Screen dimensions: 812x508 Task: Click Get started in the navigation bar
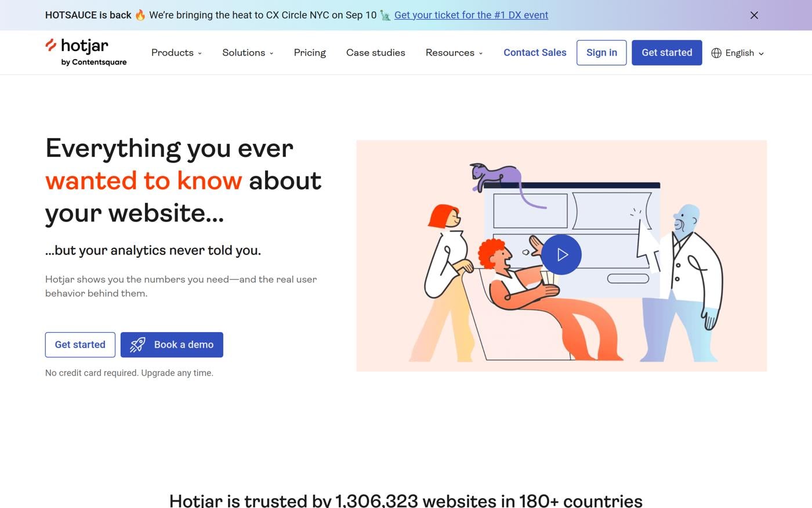pyautogui.click(x=666, y=52)
